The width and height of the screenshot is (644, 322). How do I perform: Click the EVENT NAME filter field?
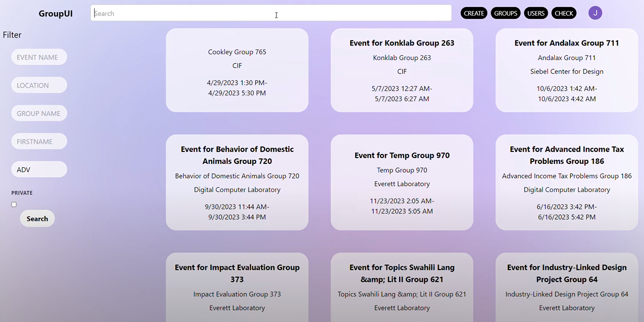pyautogui.click(x=39, y=57)
